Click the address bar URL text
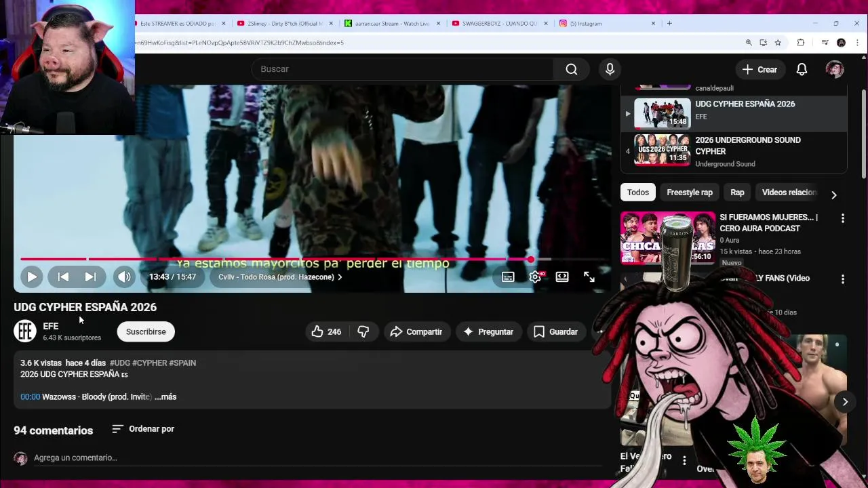This screenshot has width=868, height=488. tap(239, 43)
